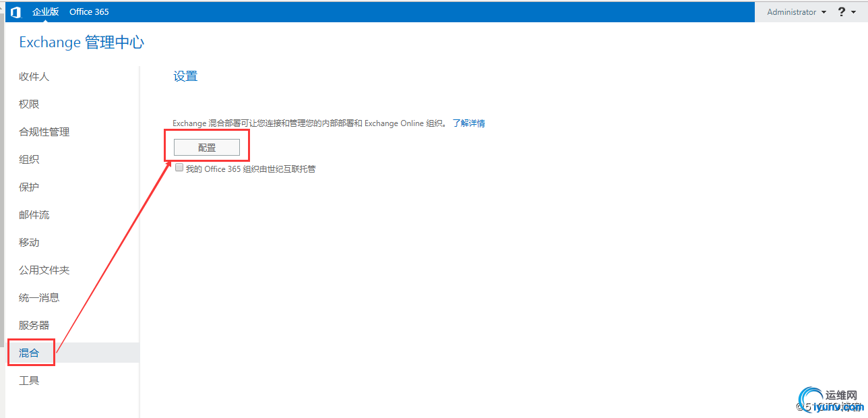Image resolution: width=868 pixels, height=418 pixels.
Task: Open the help question mark menu
Action: point(846,12)
